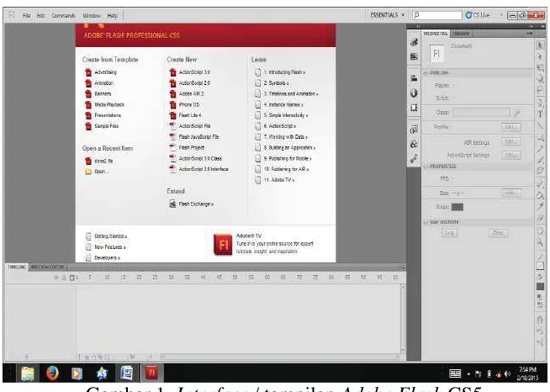Open Firefox from the taskbar

click(53, 373)
